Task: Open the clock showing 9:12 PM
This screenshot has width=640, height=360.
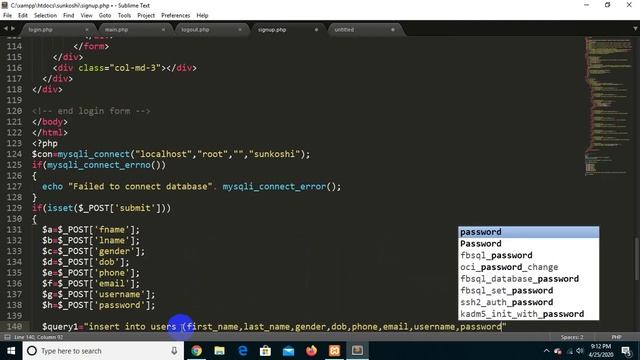Action: 602,351
